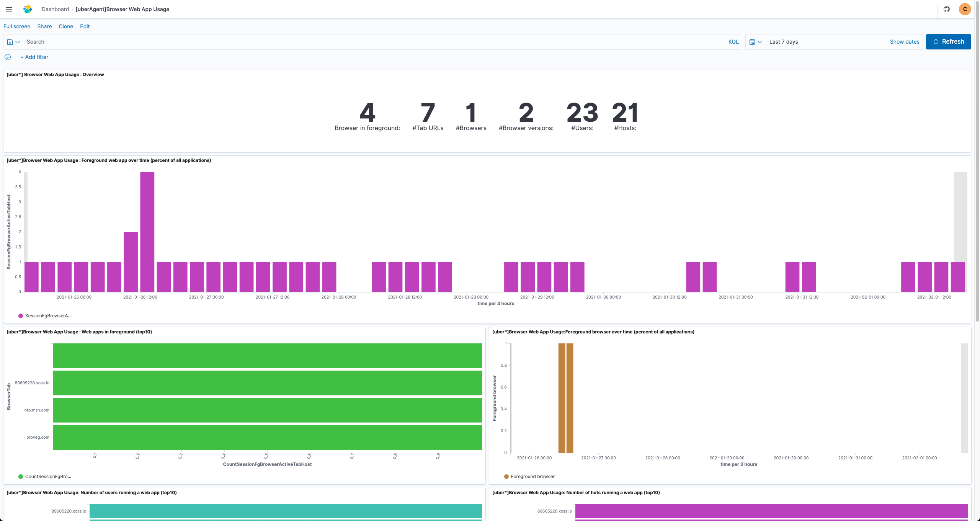Click the Add filter link

[34, 57]
